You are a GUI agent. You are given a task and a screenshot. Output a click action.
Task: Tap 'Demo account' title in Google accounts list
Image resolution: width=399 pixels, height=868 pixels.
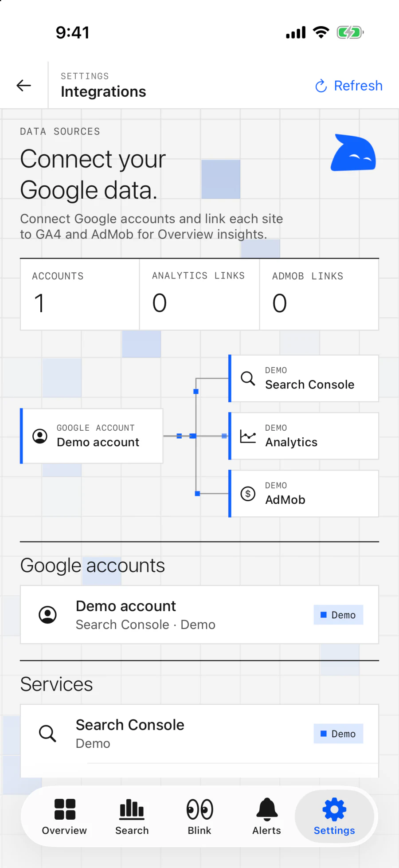click(126, 606)
